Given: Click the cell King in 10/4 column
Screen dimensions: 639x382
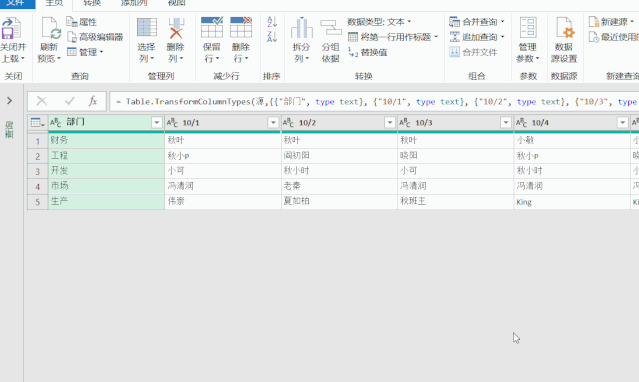Looking at the screenshot, I should click(x=572, y=201).
